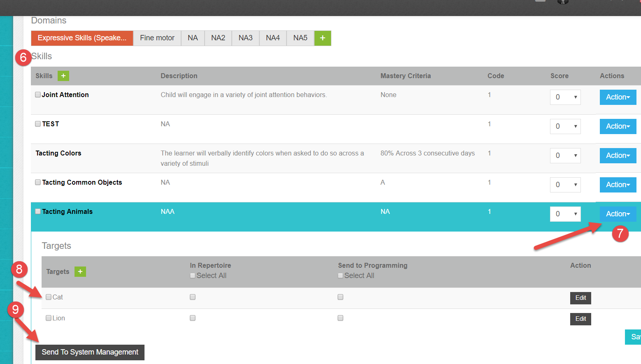The image size is (641, 364).
Task: Open score dropdown for Tacting Animals
Action: [x=565, y=214]
